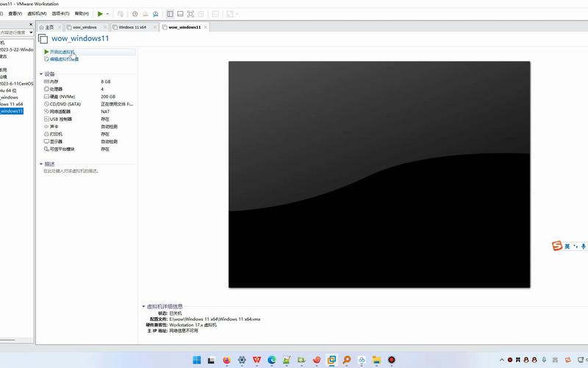Collapse the 虚拟机详细信息 details section
The width and height of the screenshot is (588, 368).
[143, 306]
